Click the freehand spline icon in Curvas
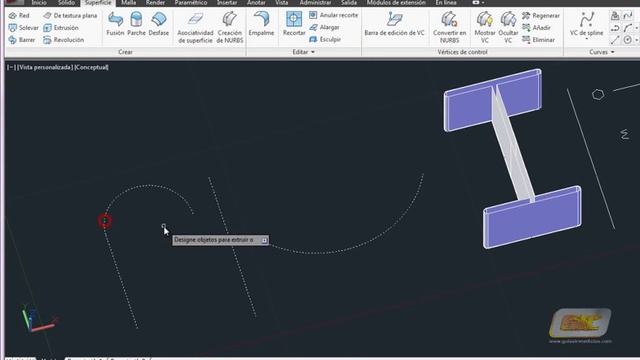Screen dimensions: 640x360 tap(628, 16)
